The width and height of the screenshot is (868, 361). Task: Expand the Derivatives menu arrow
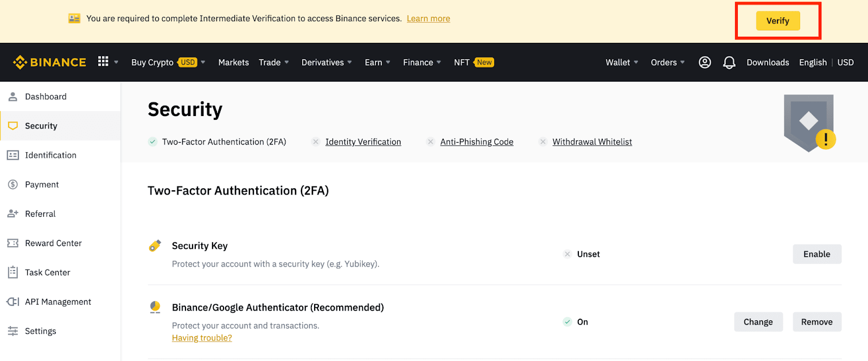pyautogui.click(x=350, y=62)
